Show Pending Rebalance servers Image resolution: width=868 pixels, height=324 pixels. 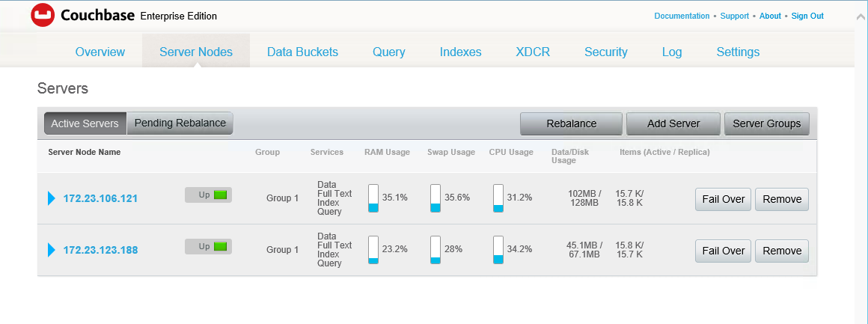[180, 123]
